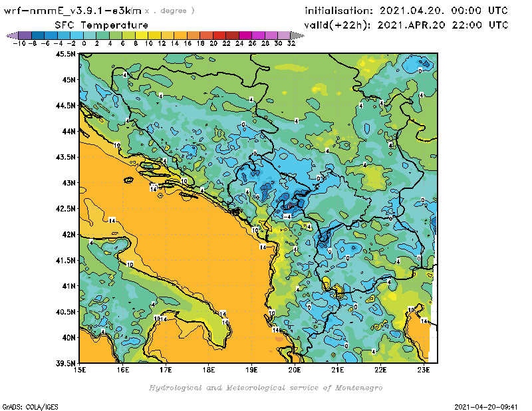
Task: Click the '2021-04-20-09:41' timestamp
Action: tap(486, 407)
